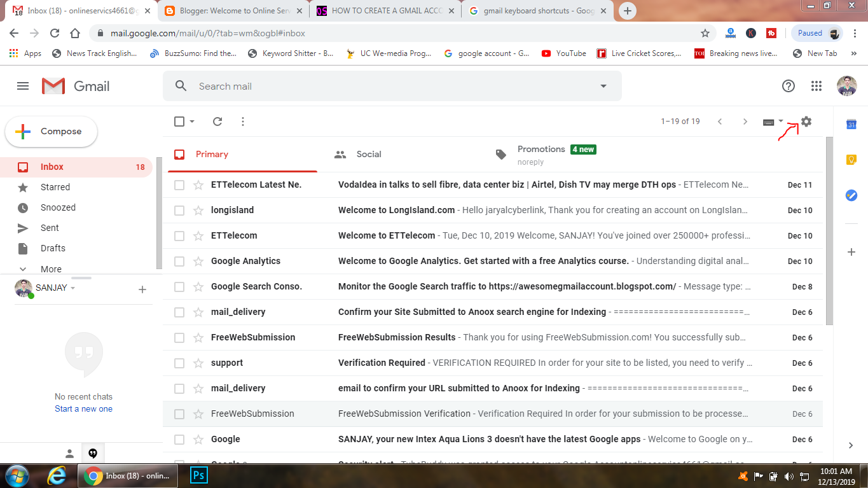Open Gmail Help
868x488 pixels.
tap(789, 86)
